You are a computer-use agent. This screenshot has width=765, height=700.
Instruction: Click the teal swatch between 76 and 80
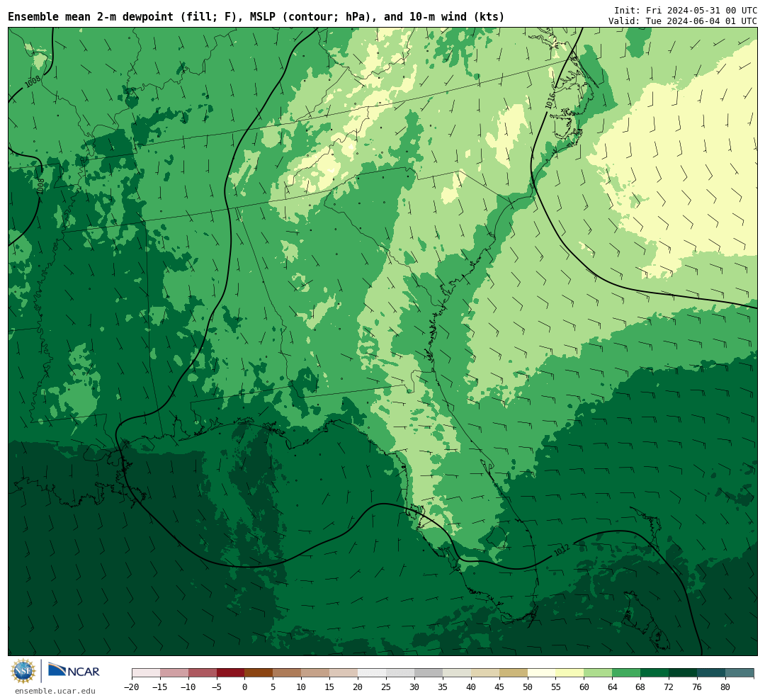point(711,673)
